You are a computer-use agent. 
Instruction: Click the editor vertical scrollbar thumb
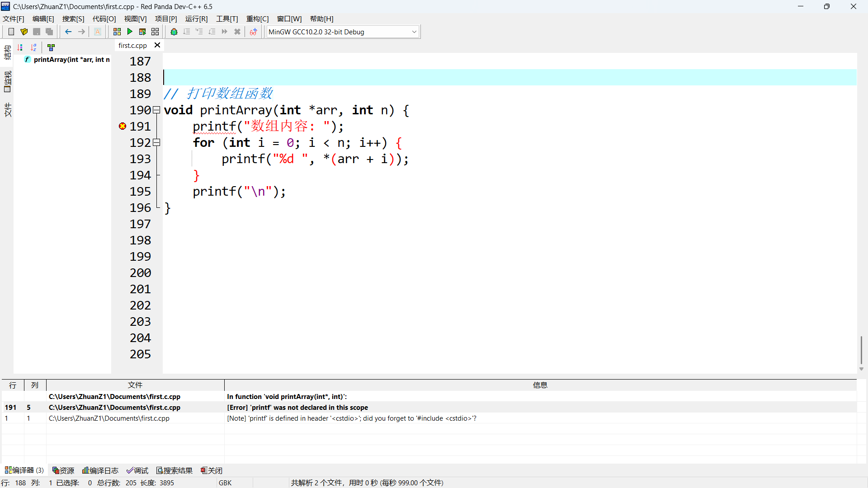861,350
